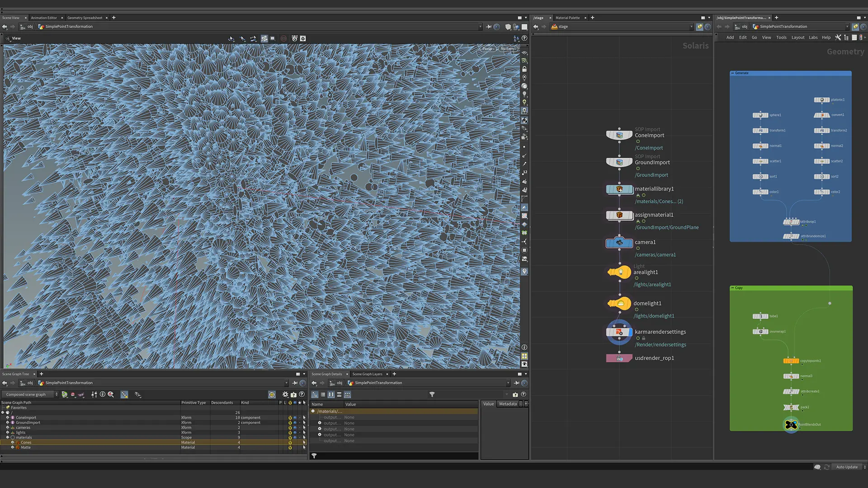The image size is (868, 488).
Task: Toggle visibility eye for GroundImport row
Action: 295,422
